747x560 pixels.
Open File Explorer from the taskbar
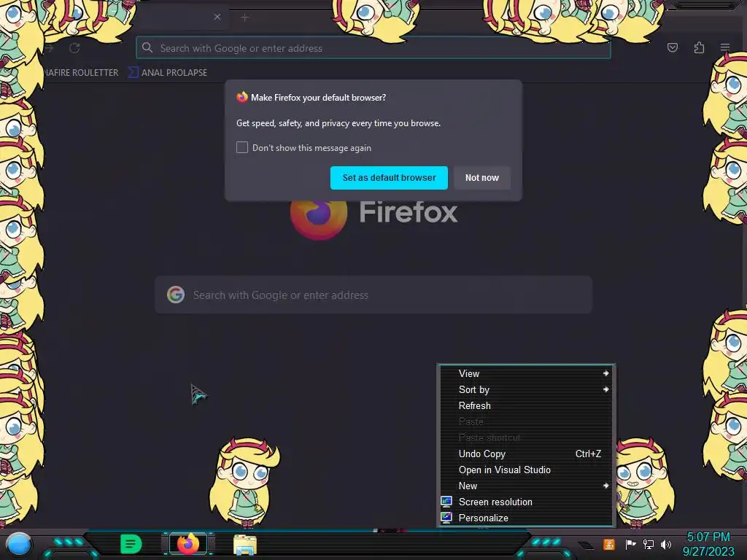[x=245, y=545]
